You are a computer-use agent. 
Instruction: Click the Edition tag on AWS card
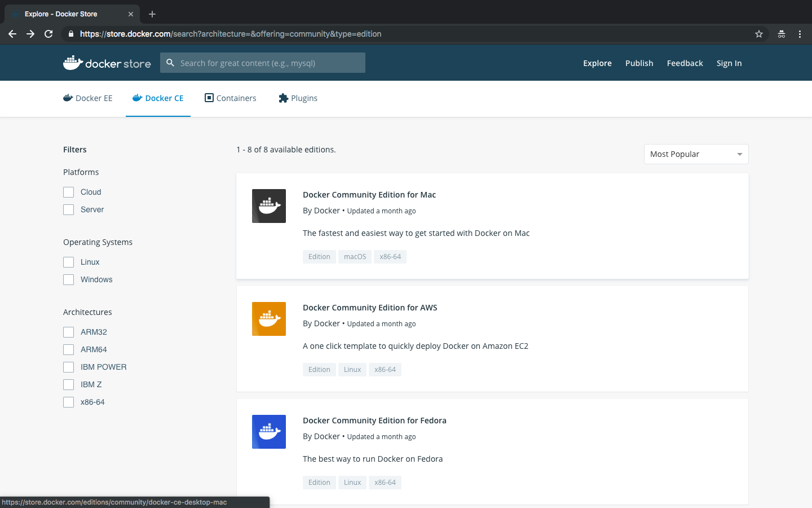319,370
